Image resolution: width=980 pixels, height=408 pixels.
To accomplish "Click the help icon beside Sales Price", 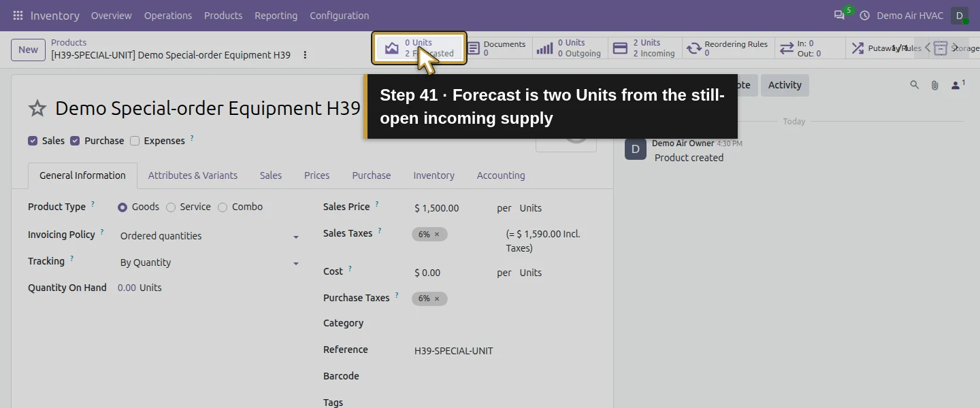I will click(x=377, y=204).
